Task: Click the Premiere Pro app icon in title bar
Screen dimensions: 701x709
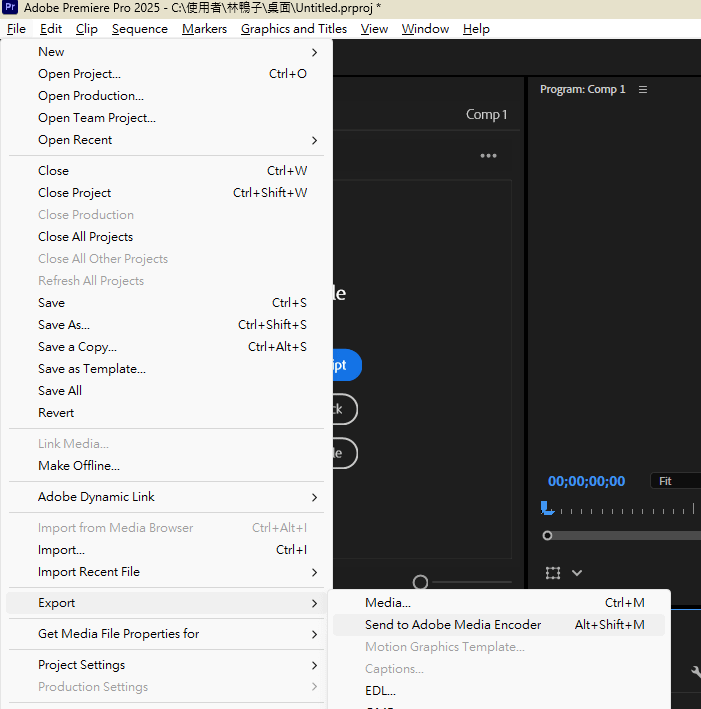Action: (x=12, y=8)
